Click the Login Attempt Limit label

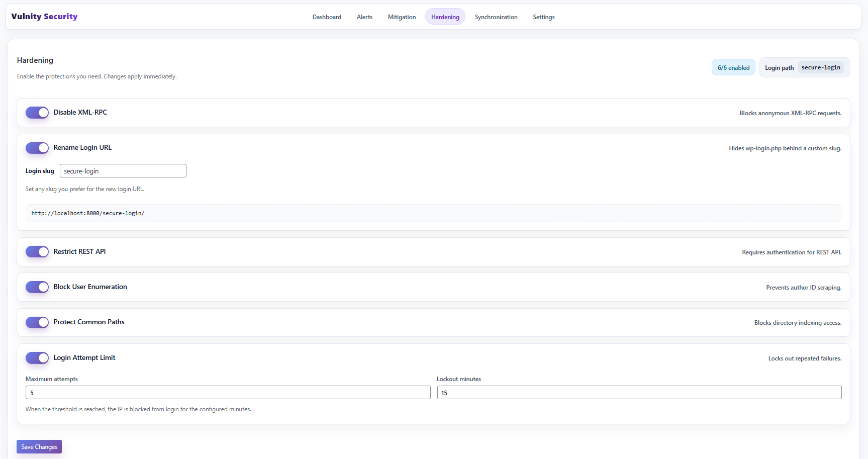[x=84, y=357]
